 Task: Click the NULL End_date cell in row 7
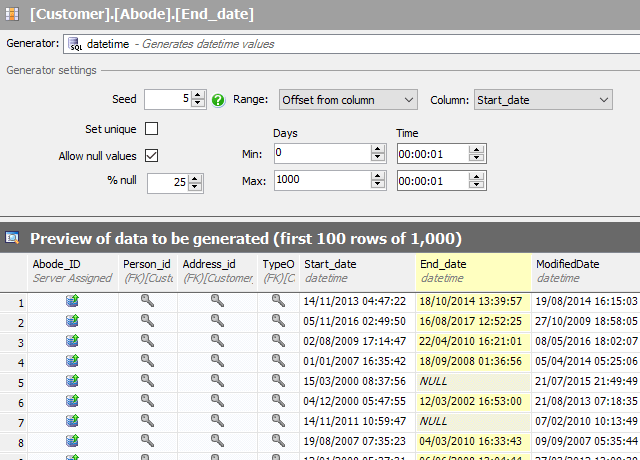[473, 421]
